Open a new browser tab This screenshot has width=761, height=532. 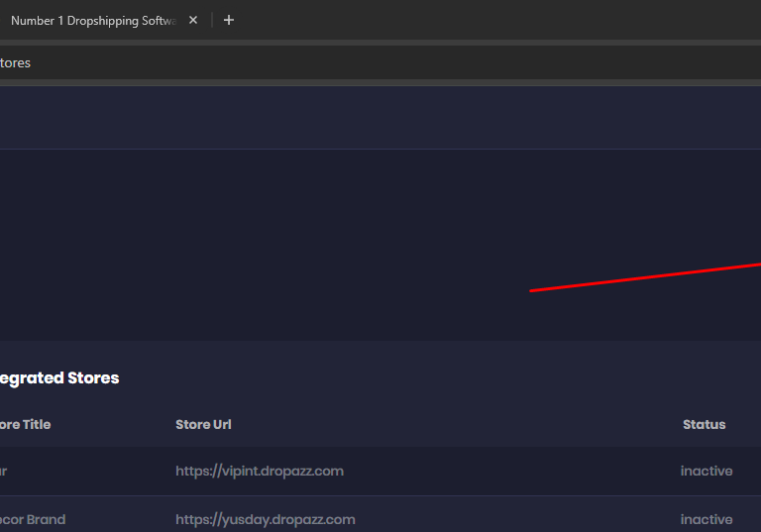pos(229,20)
